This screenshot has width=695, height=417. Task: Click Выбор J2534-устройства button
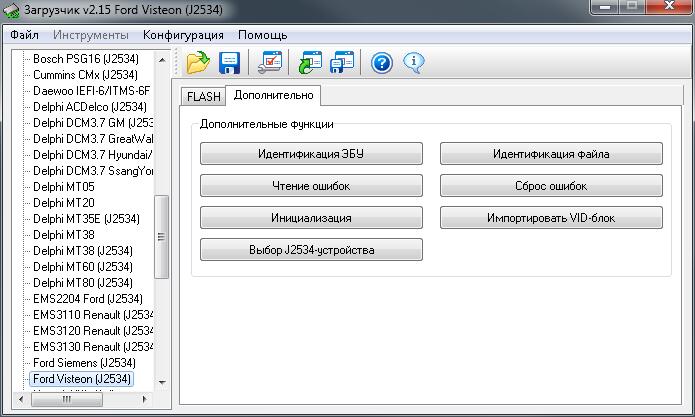[311, 249]
